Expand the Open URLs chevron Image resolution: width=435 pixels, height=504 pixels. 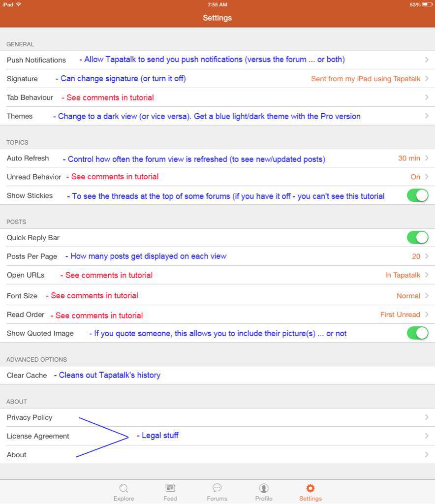click(427, 275)
